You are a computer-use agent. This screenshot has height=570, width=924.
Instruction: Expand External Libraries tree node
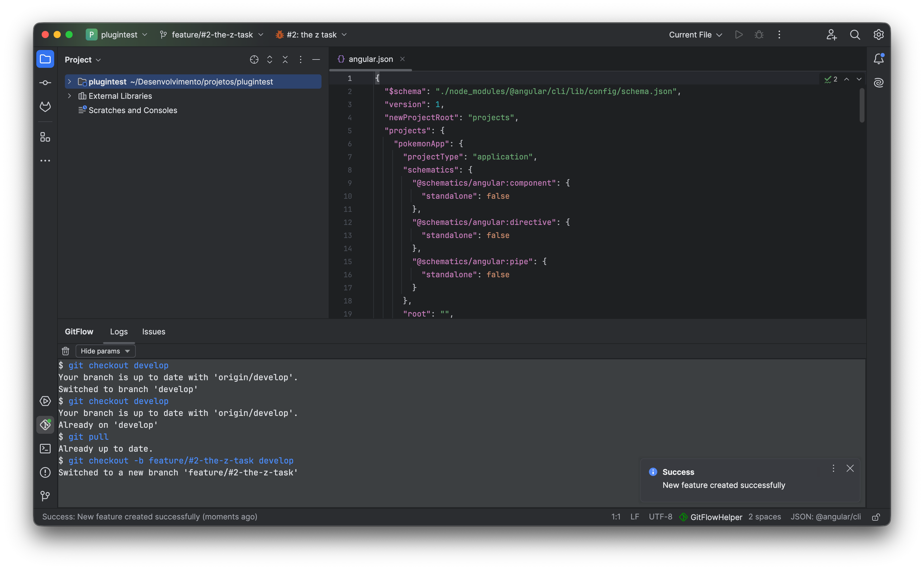69,96
